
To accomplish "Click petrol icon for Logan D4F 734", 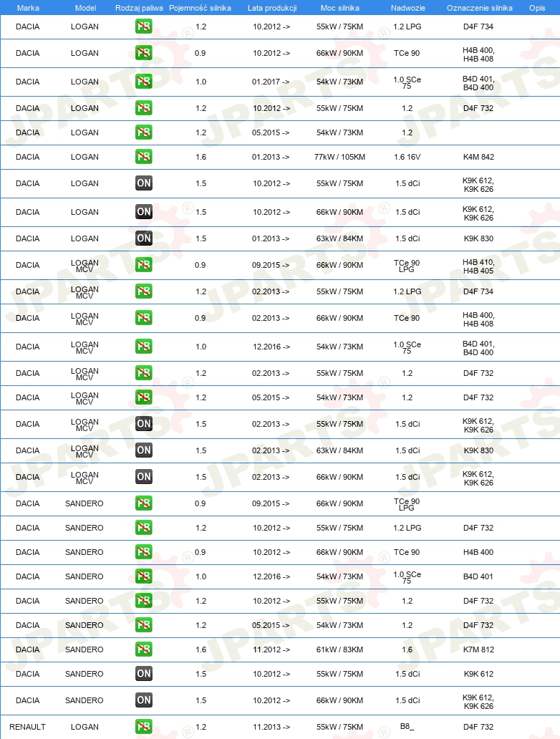I will coord(144,26).
